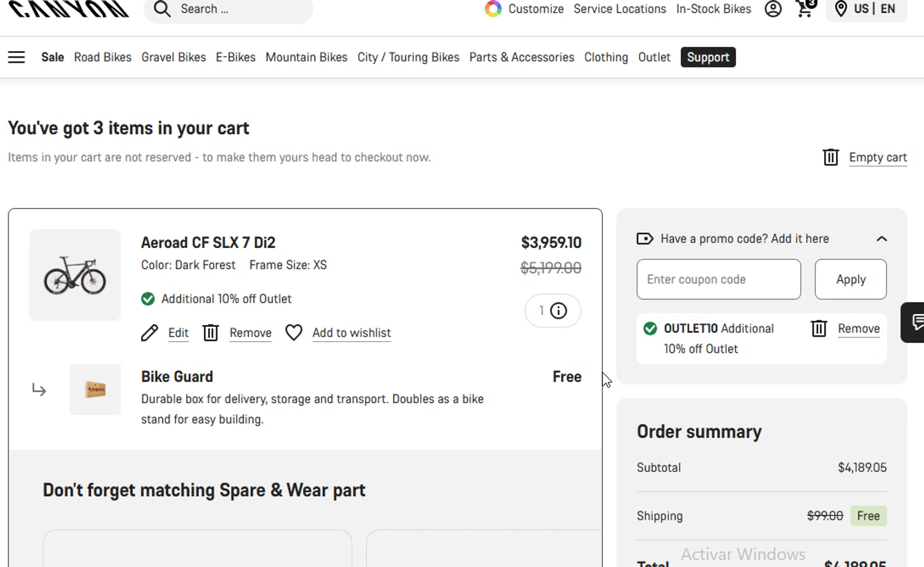The height and width of the screenshot is (567, 924).
Task: Open Clothing category
Action: pos(606,57)
